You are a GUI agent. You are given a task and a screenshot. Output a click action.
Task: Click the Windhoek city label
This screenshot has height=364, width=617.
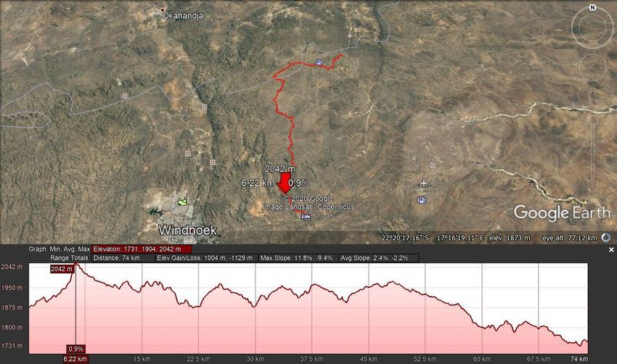(x=187, y=230)
